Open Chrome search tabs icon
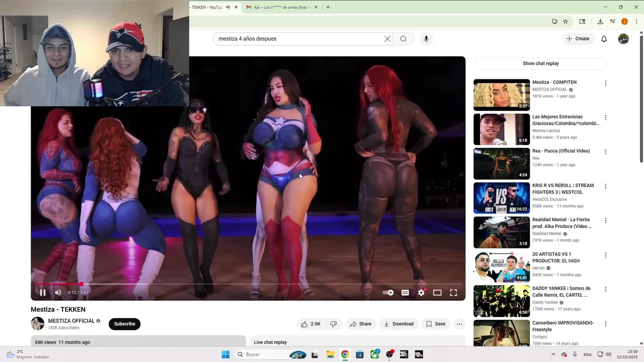 (x=582, y=22)
